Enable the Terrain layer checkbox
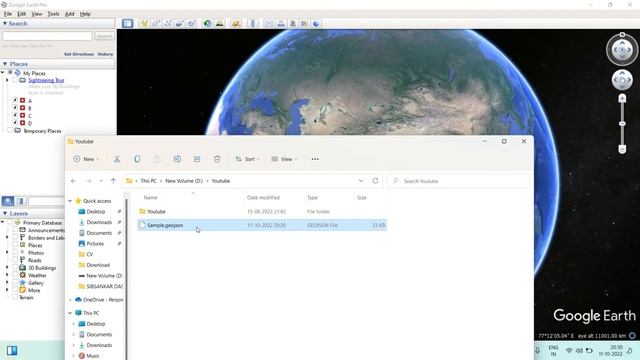Image resolution: width=640 pixels, height=360 pixels. pyautogui.click(x=15, y=297)
